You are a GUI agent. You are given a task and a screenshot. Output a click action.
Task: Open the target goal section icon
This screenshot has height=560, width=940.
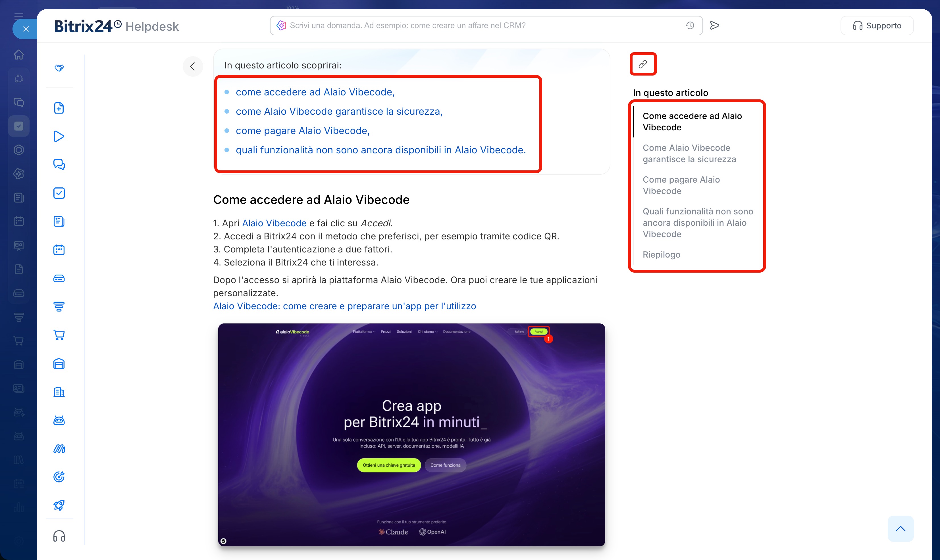(x=59, y=477)
